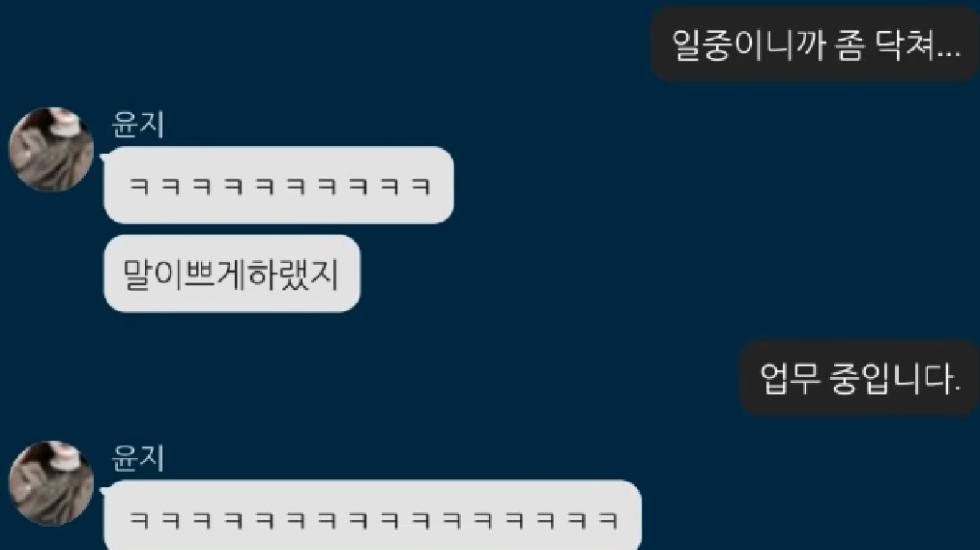Viewport: 980px width, 550px height.
Task: Click the word 좀 in the top message
Action: 850,45
